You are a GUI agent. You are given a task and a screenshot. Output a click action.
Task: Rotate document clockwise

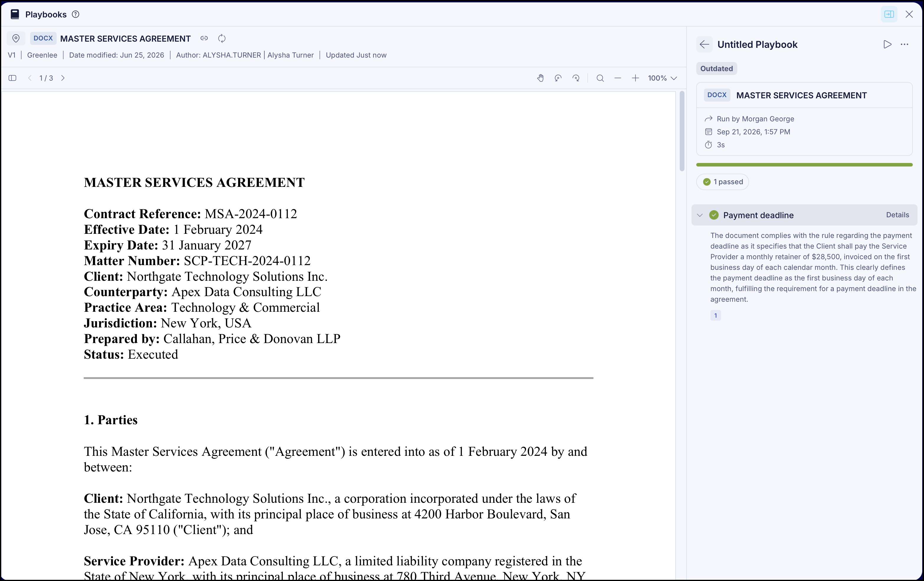(576, 78)
